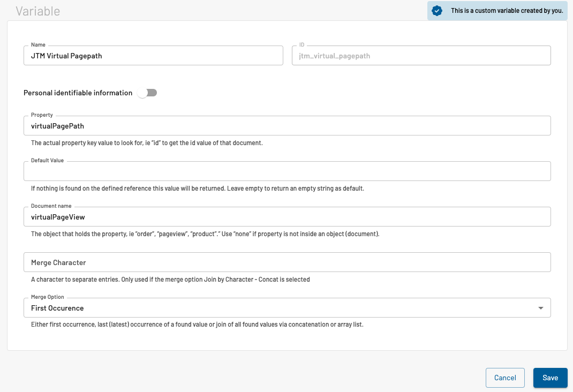Click the 'Either first occurrence' description text
The width and height of the screenshot is (573, 392).
197,325
